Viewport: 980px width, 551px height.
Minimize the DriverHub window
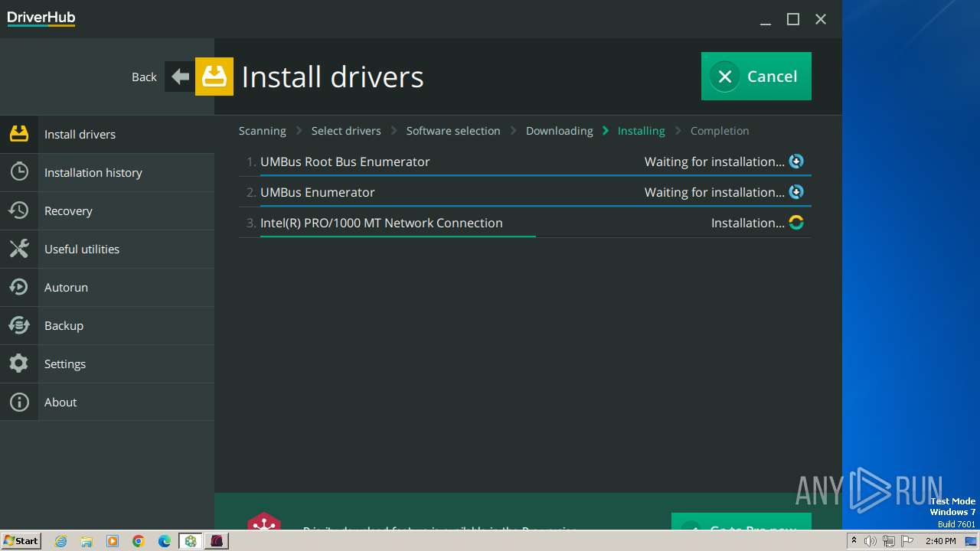[x=766, y=20]
